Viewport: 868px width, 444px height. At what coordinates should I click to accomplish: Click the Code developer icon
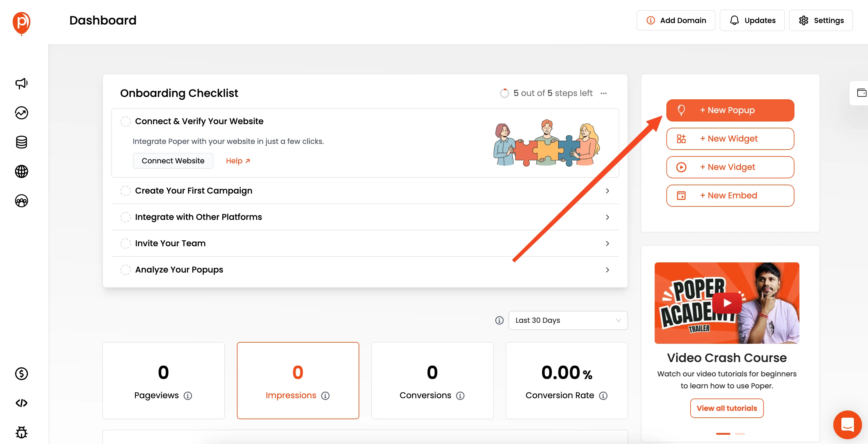(x=21, y=403)
